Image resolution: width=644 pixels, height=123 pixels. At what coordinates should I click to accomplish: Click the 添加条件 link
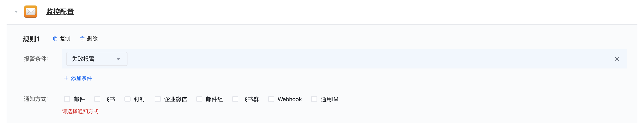tap(81, 78)
